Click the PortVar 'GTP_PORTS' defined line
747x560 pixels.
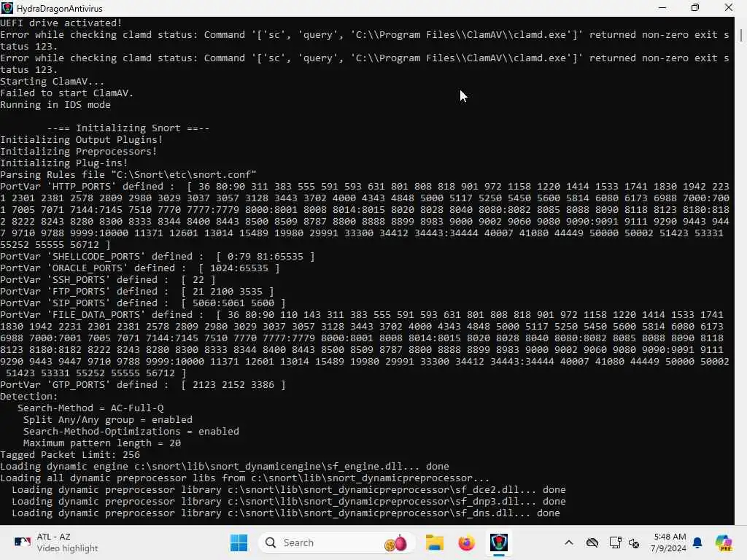coord(143,385)
